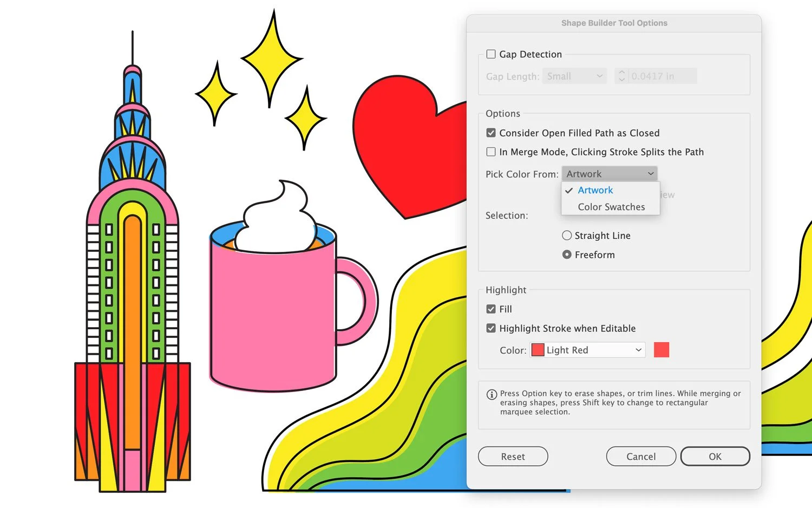
Task: Click the chevron on the Gap Length dropdown
Action: [x=599, y=76]
